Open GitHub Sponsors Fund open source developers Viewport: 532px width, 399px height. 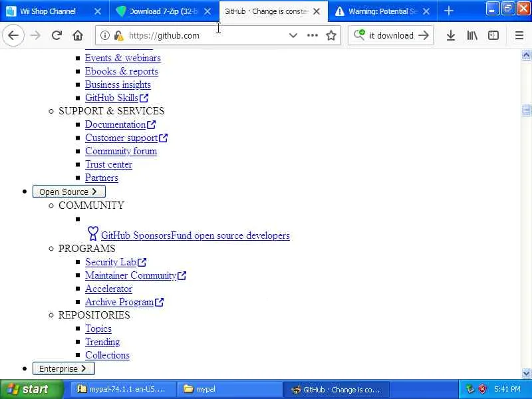[x=196, y=235]
